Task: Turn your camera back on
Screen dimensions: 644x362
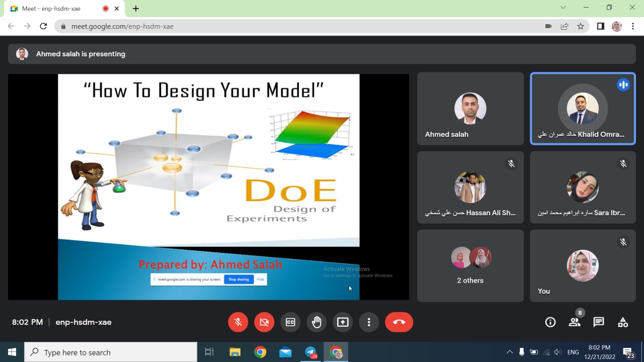Action: (x=264, y=322)
